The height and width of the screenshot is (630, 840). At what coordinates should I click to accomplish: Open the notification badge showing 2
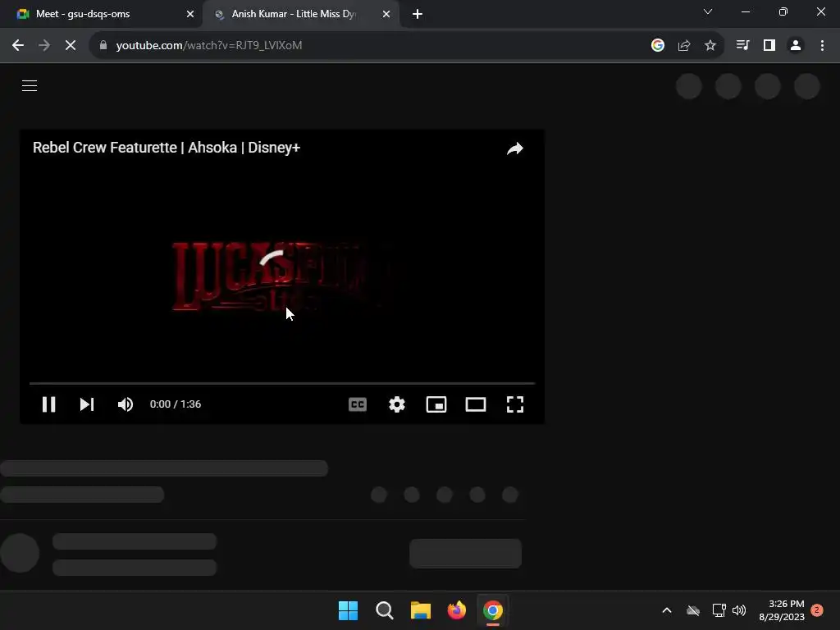817,610
